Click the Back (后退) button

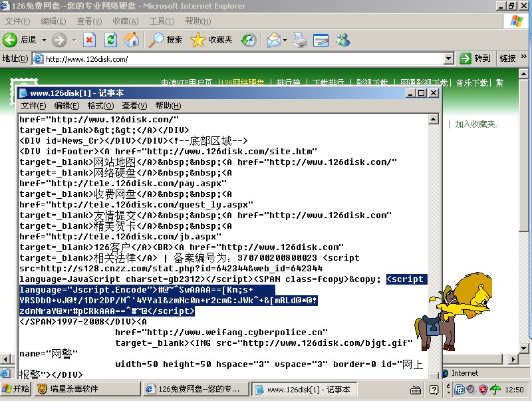point(20,40)
